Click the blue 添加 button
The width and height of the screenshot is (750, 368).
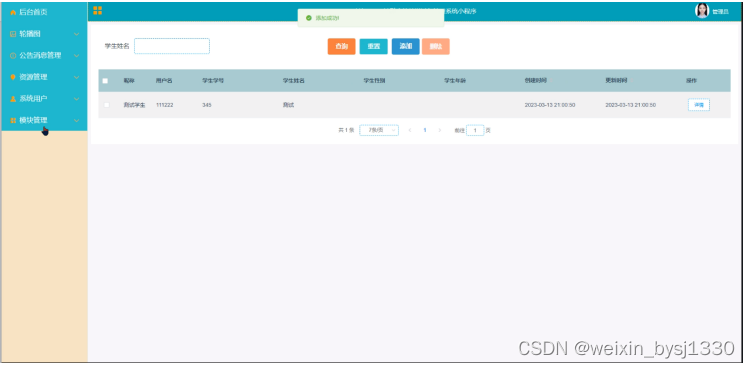(406, 46)
